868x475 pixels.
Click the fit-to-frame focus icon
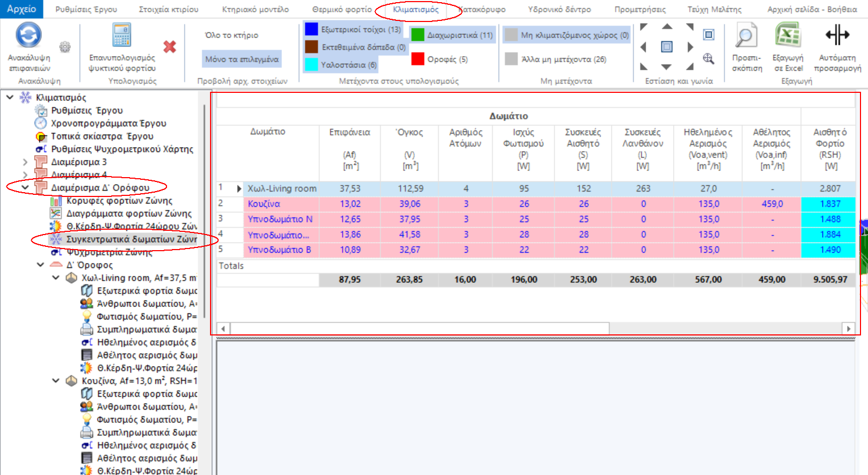tap(708, 35)
